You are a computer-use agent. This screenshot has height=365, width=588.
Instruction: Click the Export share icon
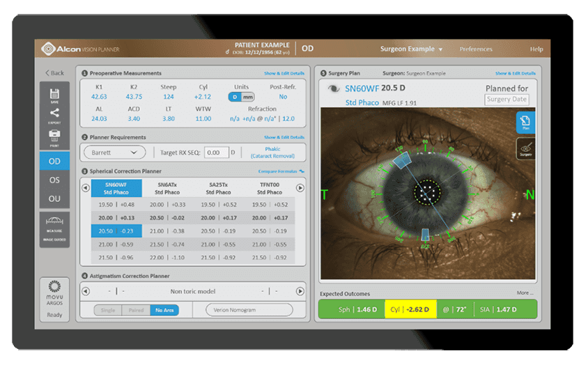54,116
